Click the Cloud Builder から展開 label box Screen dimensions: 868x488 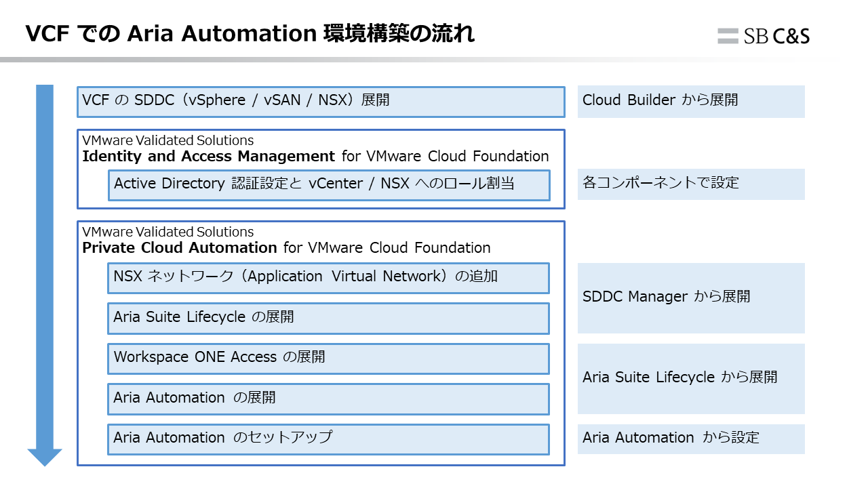[x=690, y=102]
